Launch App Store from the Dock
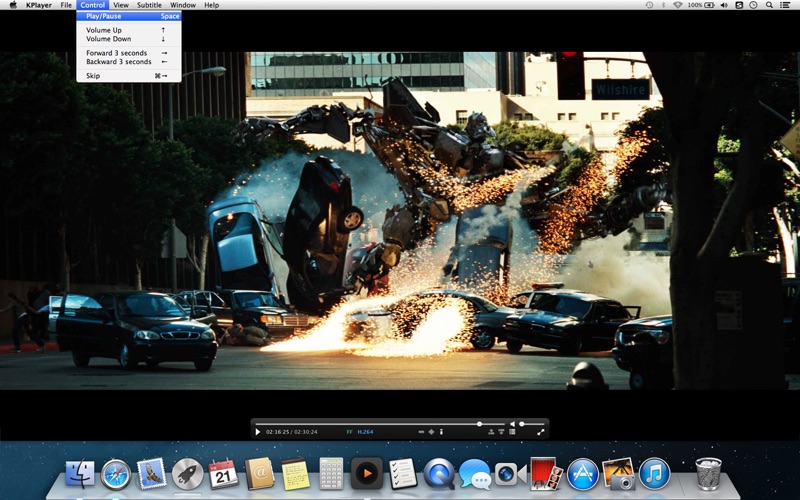The width and height of the screenshot is (800, 500). tap(583, 474)
